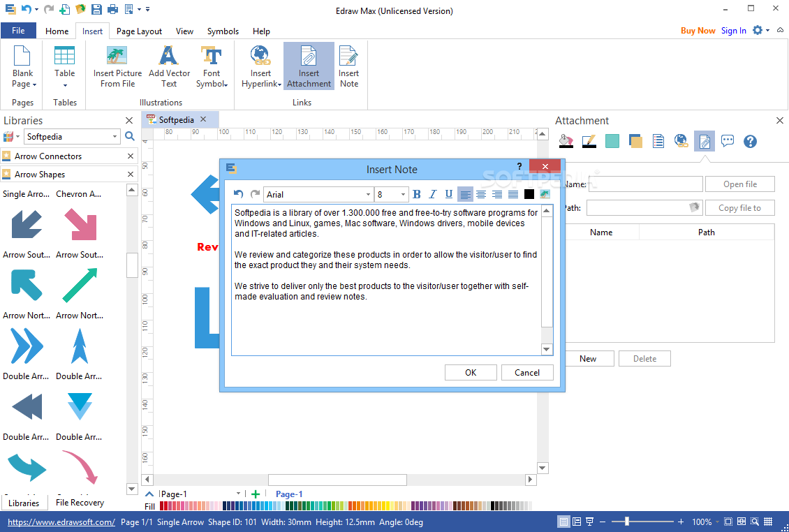
Task: Click the export document icon in title bar
Action: (x=128, y=9)
